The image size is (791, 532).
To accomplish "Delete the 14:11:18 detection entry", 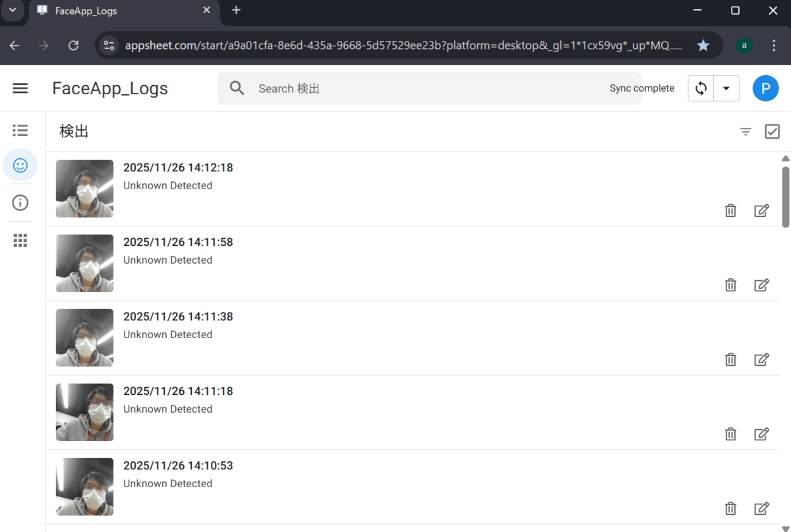I will pyautogui.click(x=730, y=434).
